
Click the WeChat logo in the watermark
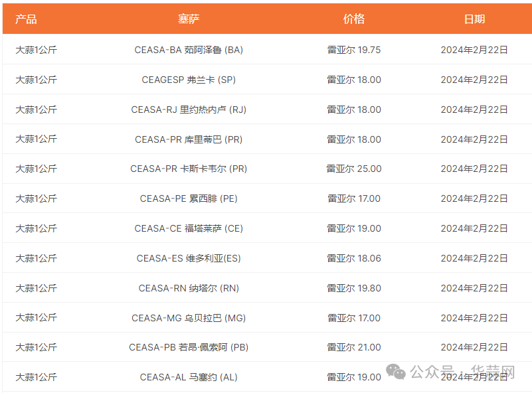[x=397, y=372]
